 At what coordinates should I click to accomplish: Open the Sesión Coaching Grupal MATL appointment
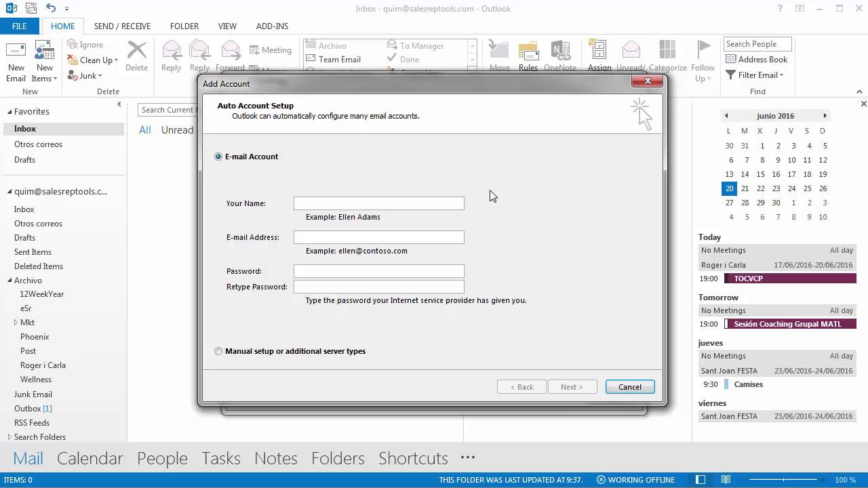click(790, 324)
